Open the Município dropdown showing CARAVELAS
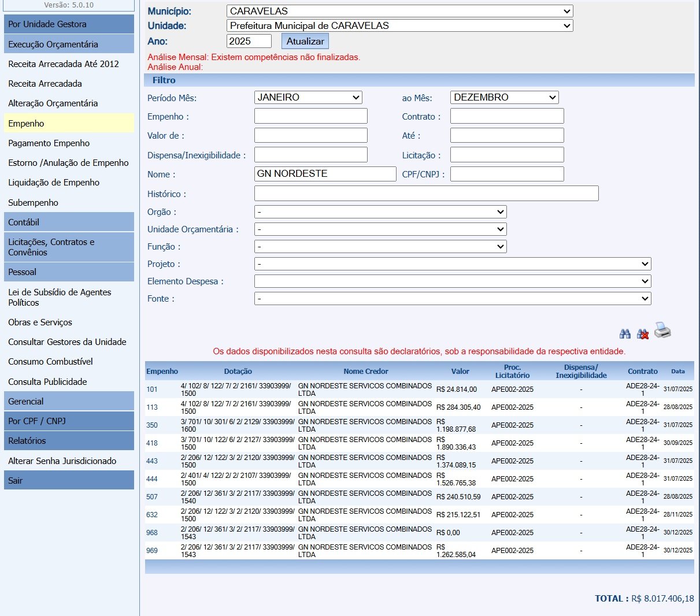The width and height of the screenshot is (700, 616). pos(399,11)
